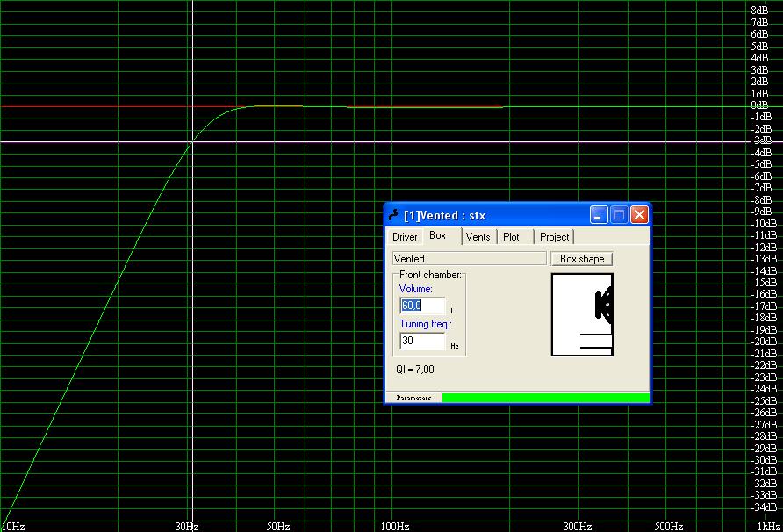This screenshot has width=783, height=532.
Task: Close the Vented : stx window
Action: pyautogui.click(x=639, y=215)
